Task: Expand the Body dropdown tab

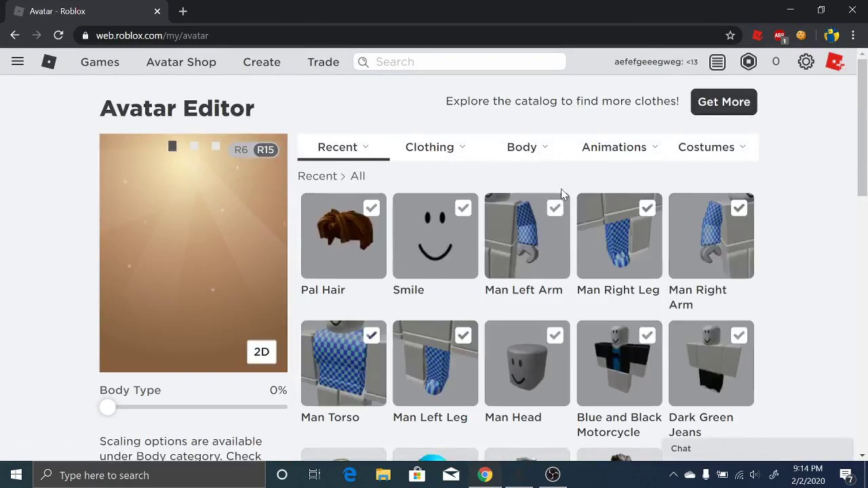Action: 528,147
